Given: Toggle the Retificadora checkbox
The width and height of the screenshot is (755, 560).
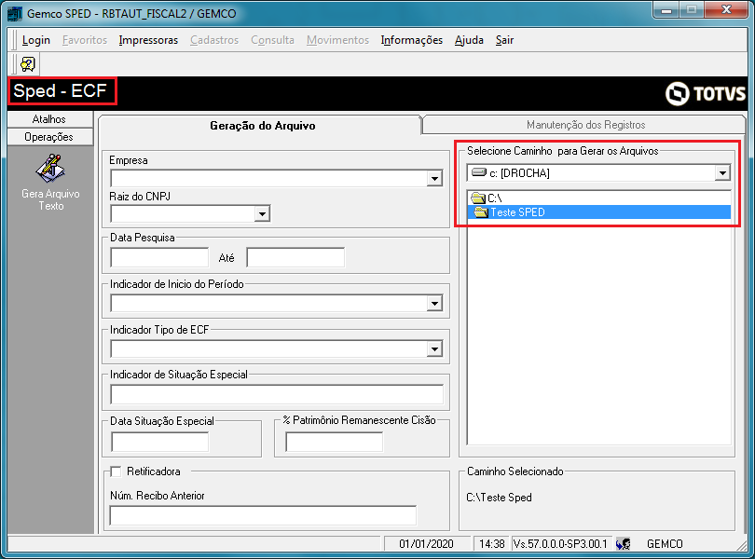Looking at the screenshot, I should point(116,471).
